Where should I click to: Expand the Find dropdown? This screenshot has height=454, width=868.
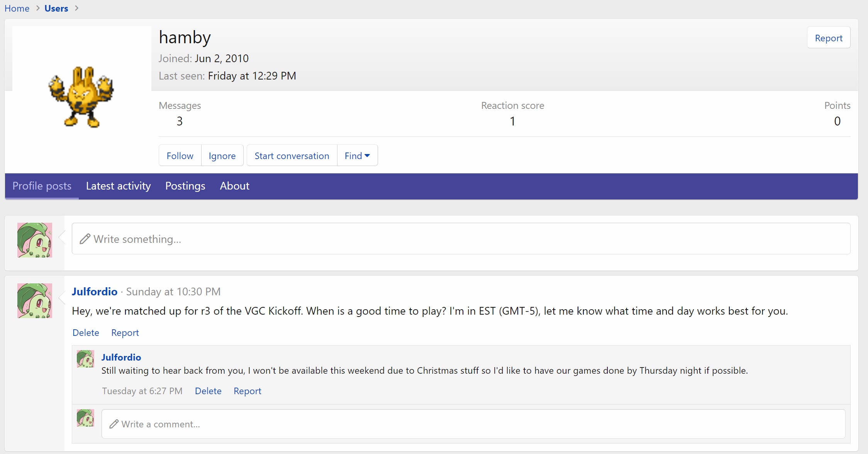[357, 156]
